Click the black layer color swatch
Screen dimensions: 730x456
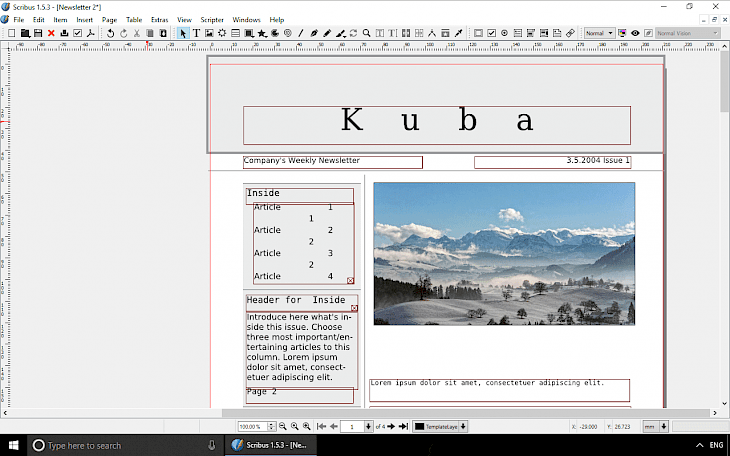click(419, 426)
